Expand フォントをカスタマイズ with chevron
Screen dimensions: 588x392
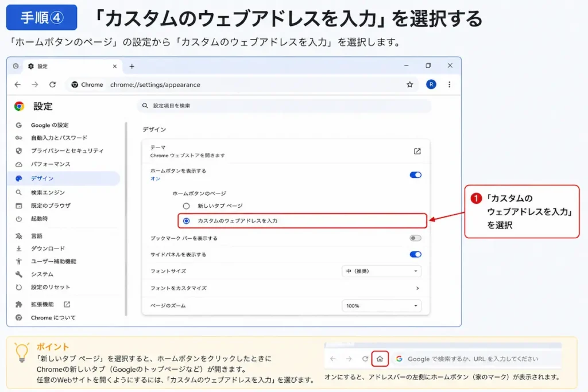pos(417,288)
